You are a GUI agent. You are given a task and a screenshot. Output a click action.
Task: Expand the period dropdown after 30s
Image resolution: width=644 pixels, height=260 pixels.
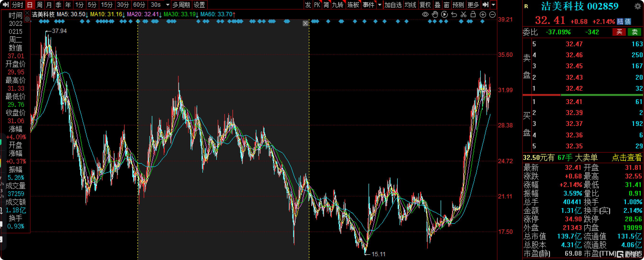(x=168, y=5)
